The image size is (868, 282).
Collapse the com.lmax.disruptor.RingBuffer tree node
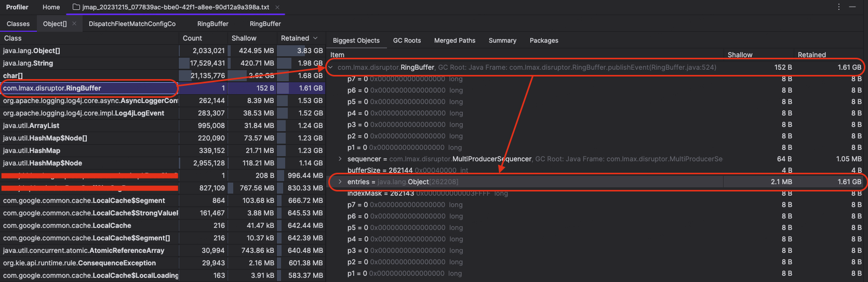point(330,67)
